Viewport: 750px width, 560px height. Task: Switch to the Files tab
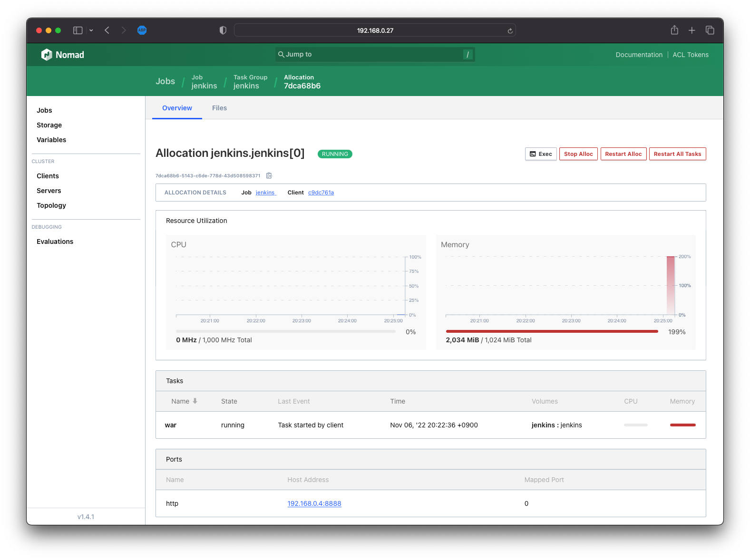point(219,108)
